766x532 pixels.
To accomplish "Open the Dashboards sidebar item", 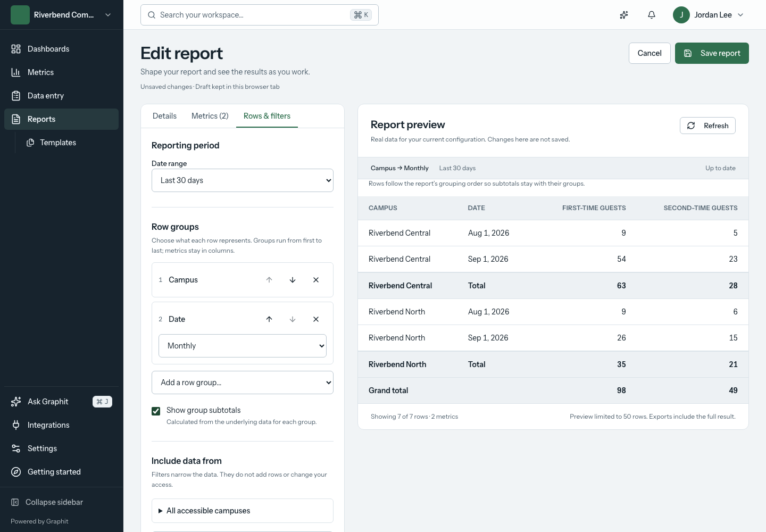I will [x=61, y=49].
